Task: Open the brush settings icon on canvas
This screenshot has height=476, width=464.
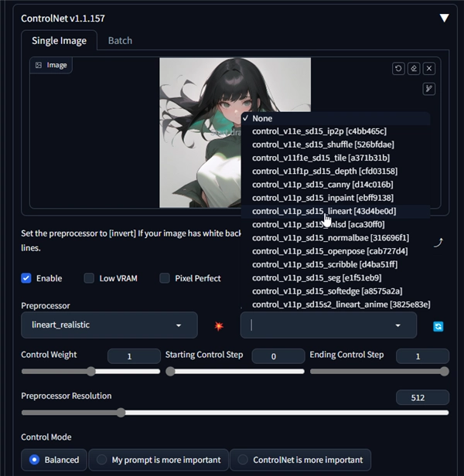Action: click(429, 89)
